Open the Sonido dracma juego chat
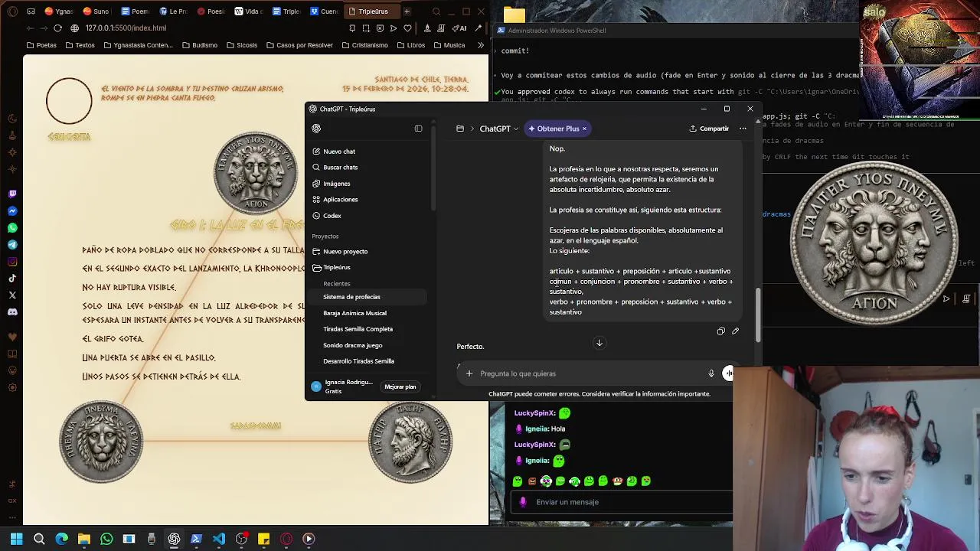Viewport: 980px width, 551px height. pyautogui.click(x=352, y=345)
